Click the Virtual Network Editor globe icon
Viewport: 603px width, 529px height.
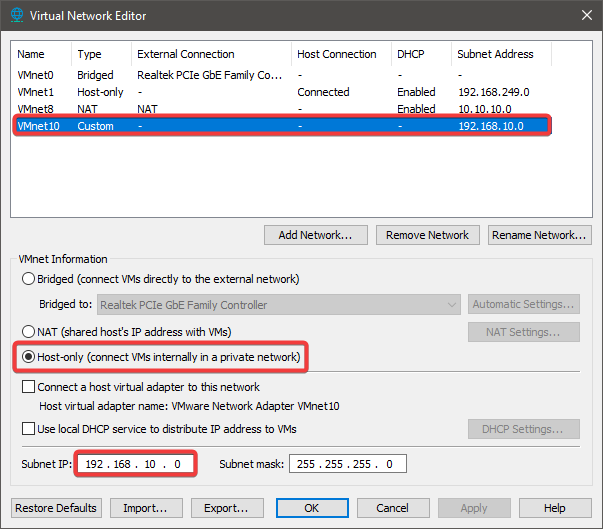click(x=16, y=16)
